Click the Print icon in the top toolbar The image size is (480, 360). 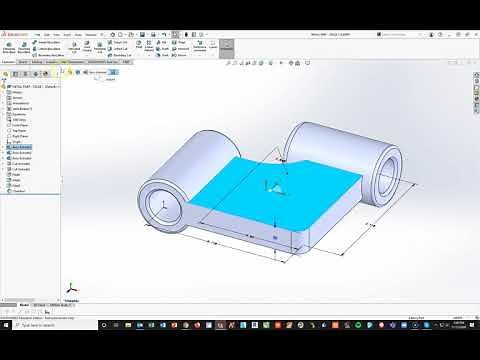153,35
